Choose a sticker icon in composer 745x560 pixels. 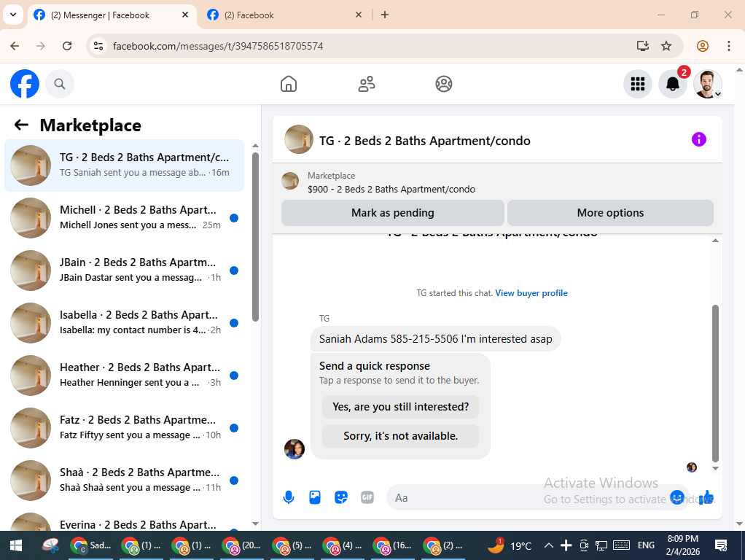pyautogui.click(x=341, y=498)
